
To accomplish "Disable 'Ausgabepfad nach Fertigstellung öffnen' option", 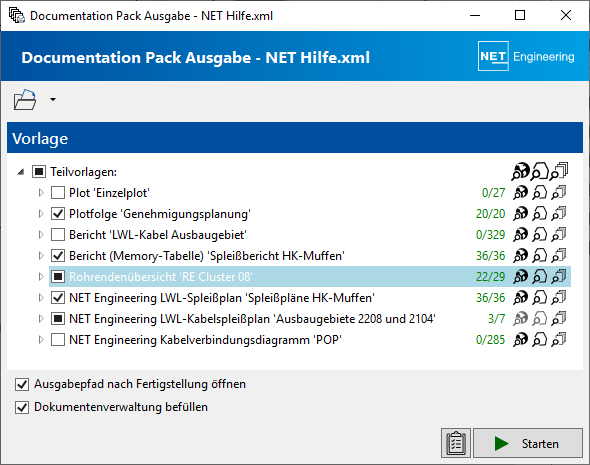I will (x=22, y=384).
